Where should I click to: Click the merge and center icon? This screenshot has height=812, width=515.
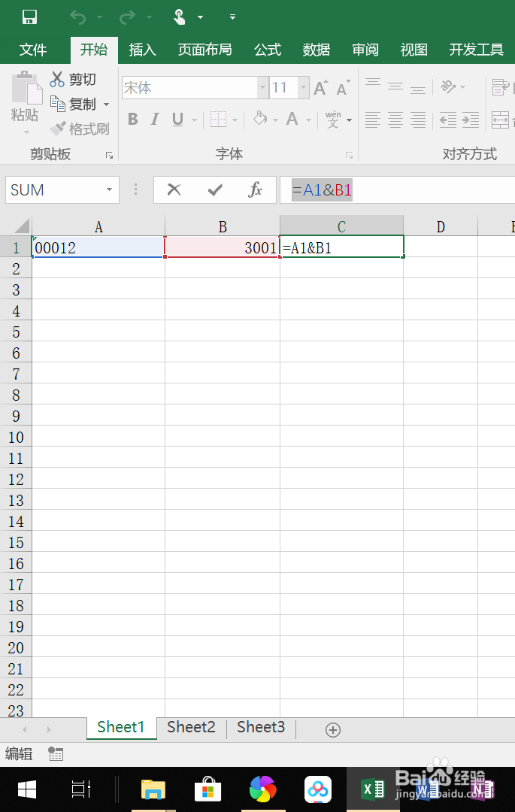[501, 120]
